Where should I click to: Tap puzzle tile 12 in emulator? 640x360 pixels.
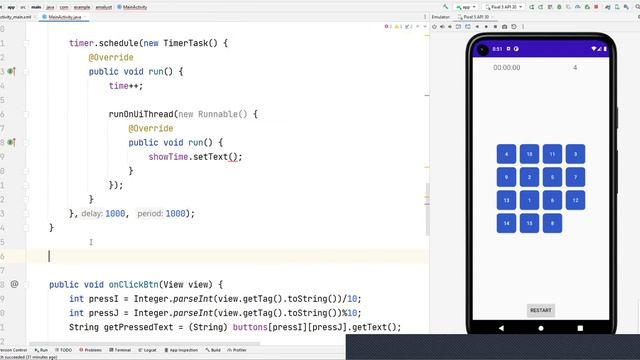coord(575,200)
